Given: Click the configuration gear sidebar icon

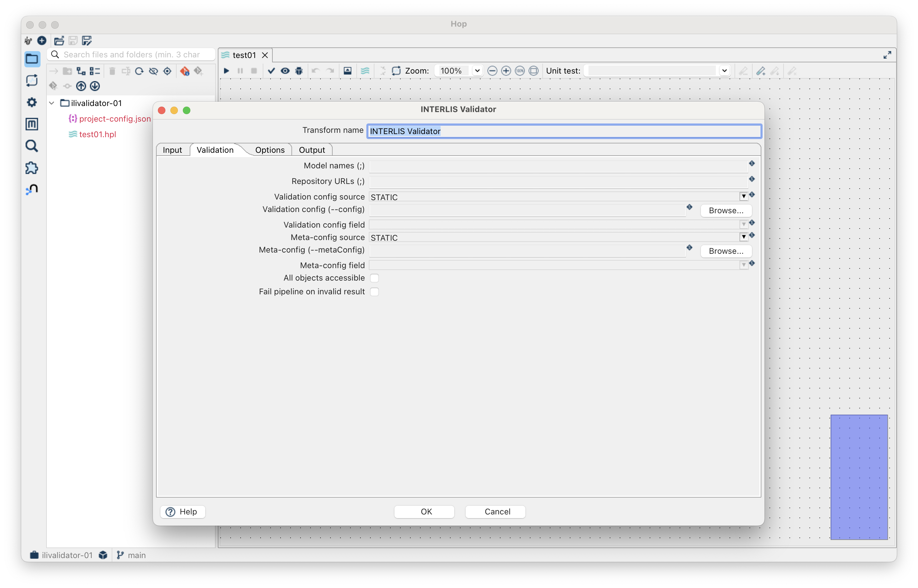Looking at the screenshot, I should pos(32,102).
